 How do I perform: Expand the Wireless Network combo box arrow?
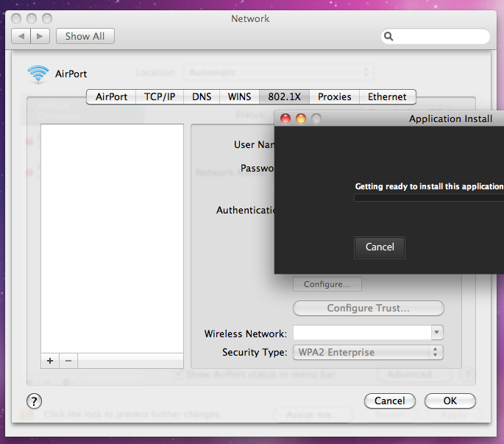coord(437,333)
